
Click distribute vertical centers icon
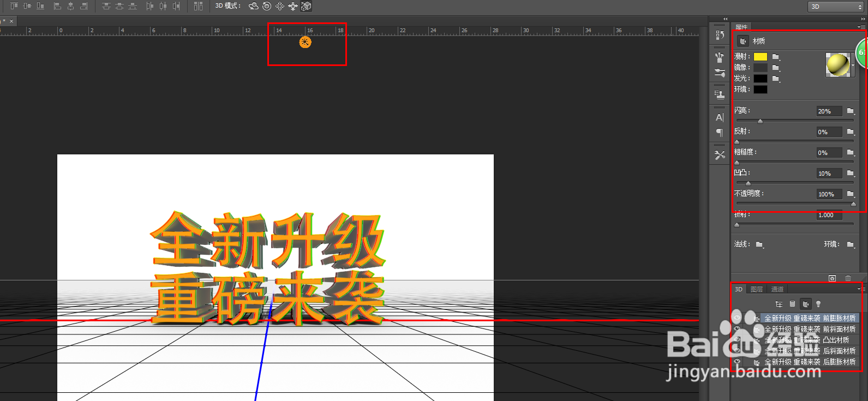pyautogui.click(x=119, y=6)
